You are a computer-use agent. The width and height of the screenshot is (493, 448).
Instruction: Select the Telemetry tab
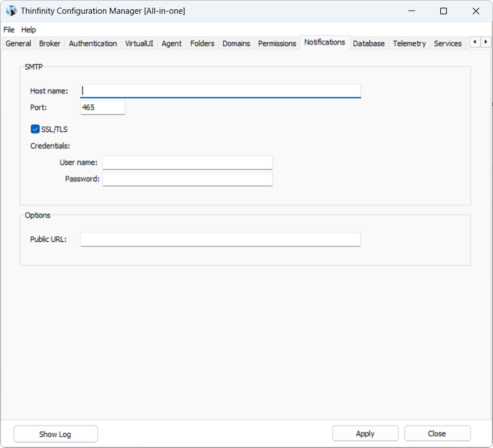409,43
